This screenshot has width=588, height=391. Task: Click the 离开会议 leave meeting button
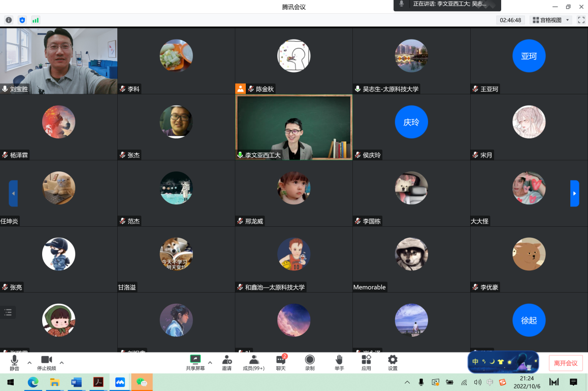coord(566,363)
